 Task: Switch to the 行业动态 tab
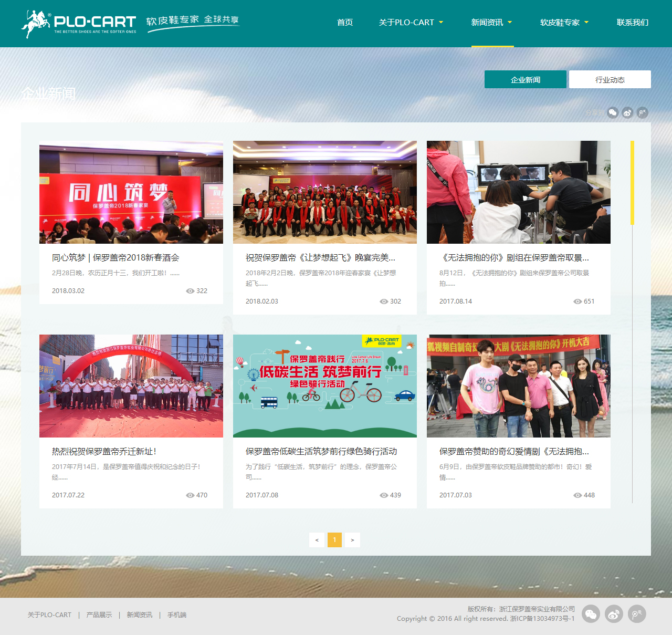(610, 79)
